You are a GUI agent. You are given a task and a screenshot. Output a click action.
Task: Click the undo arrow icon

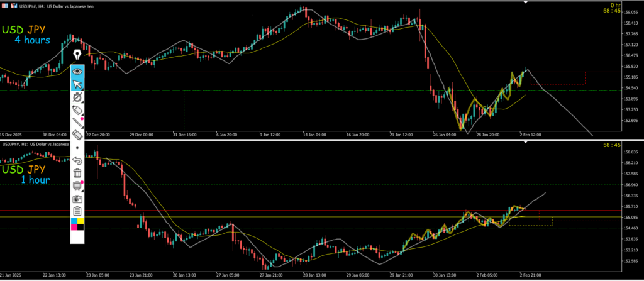coord(77,160)
